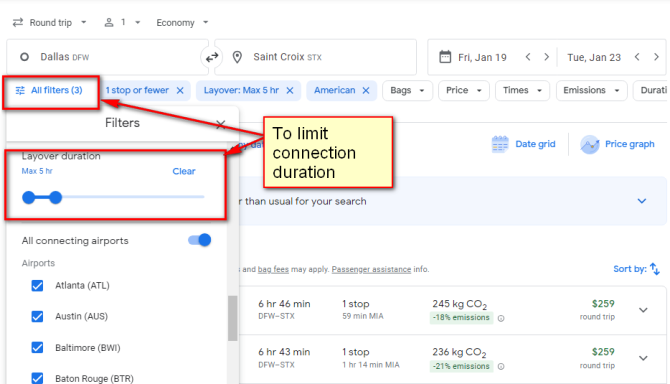The height and width of the screenshot is (384, 670).
Task: Close the Filters panel
Action: click(x=220, y=124)
